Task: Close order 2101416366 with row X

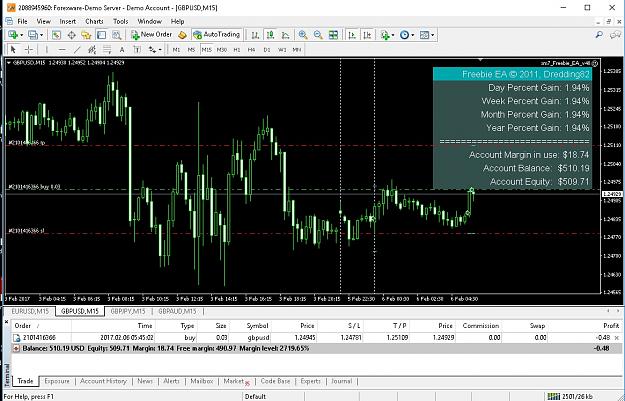Action: tap(617, 338)
